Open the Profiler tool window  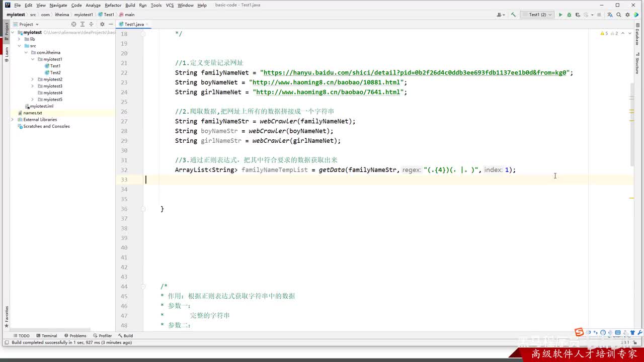pos(103,336)
